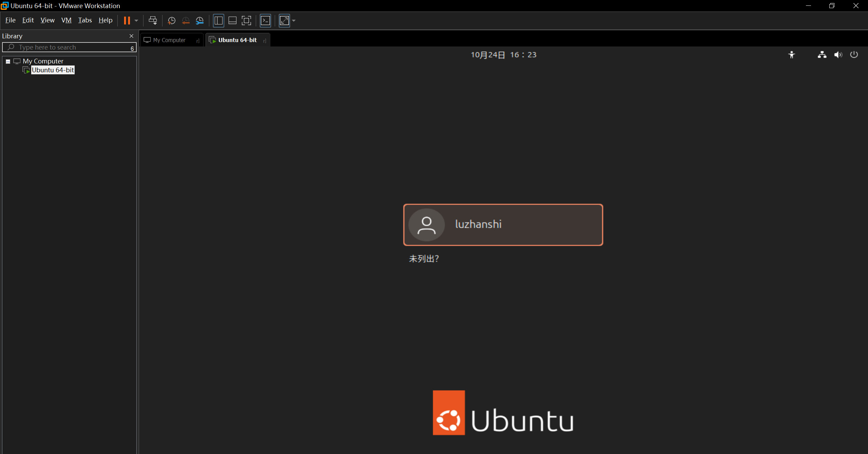Switch to the My Computer tab
Screen dimensions: 868x454
[x=169, y=40]
